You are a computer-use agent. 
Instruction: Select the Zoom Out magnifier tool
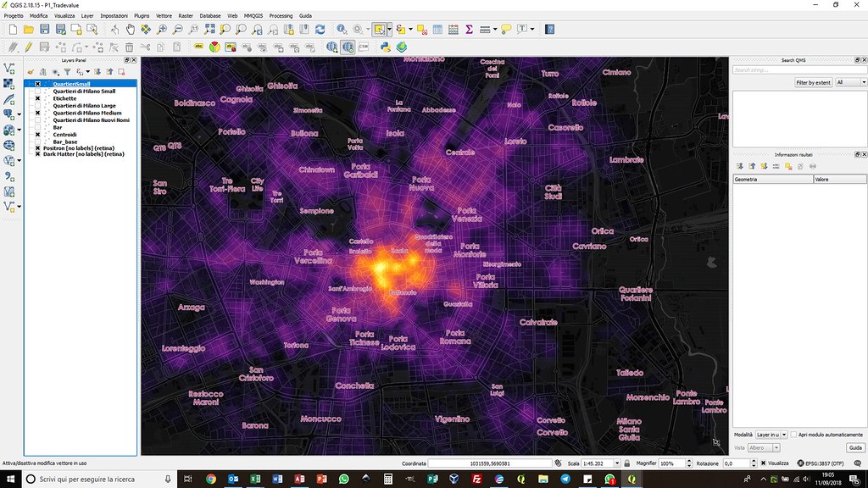click(x=178, y=30)
